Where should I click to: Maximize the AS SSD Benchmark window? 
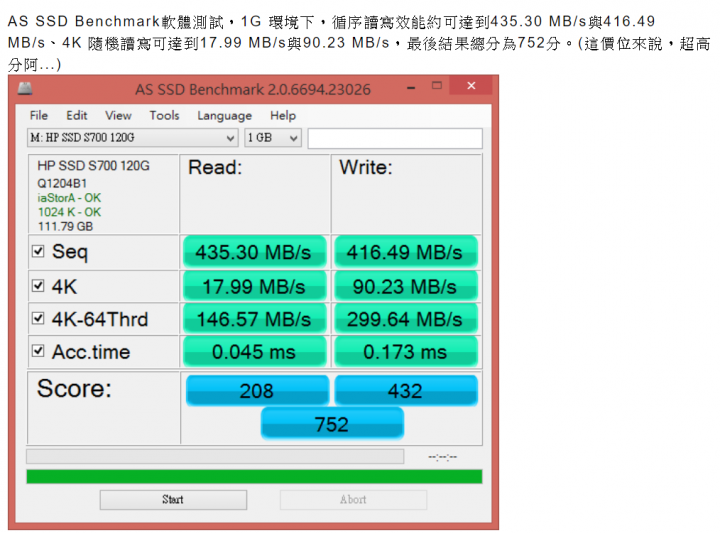[x=437, y=86]
